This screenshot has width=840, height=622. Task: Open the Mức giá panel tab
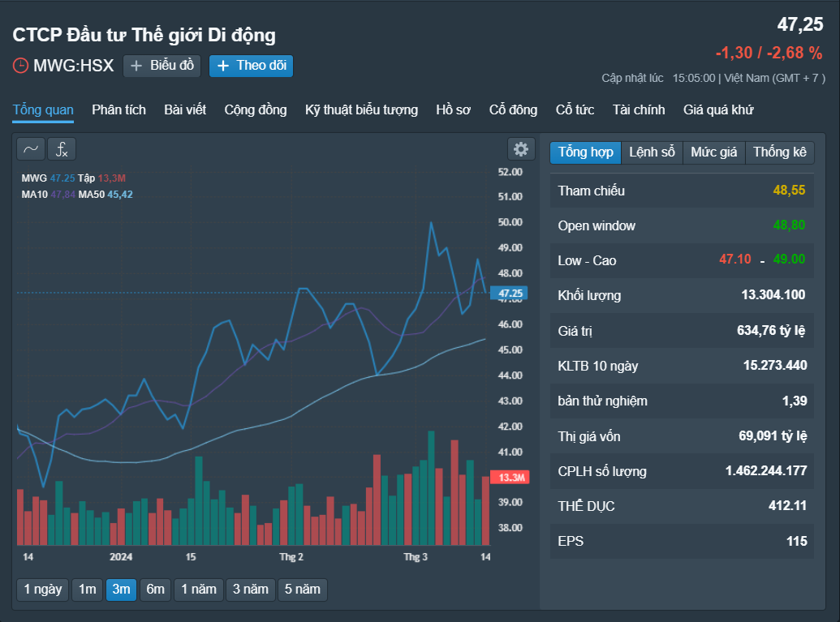(714, 152)
